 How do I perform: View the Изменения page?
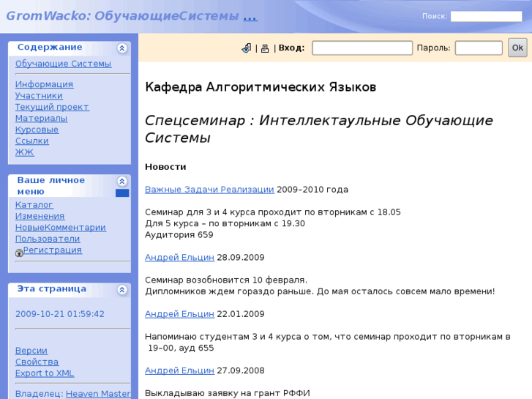click(40, 216)
